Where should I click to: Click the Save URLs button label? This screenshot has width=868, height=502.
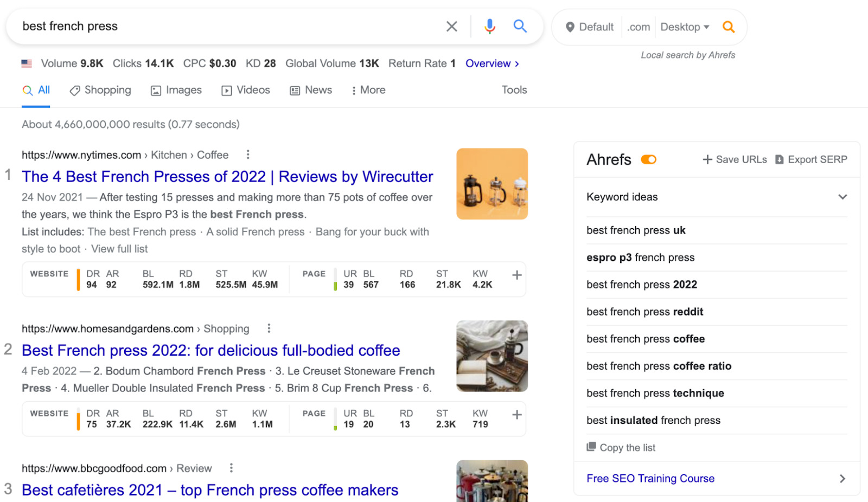(x=741, y=159)
